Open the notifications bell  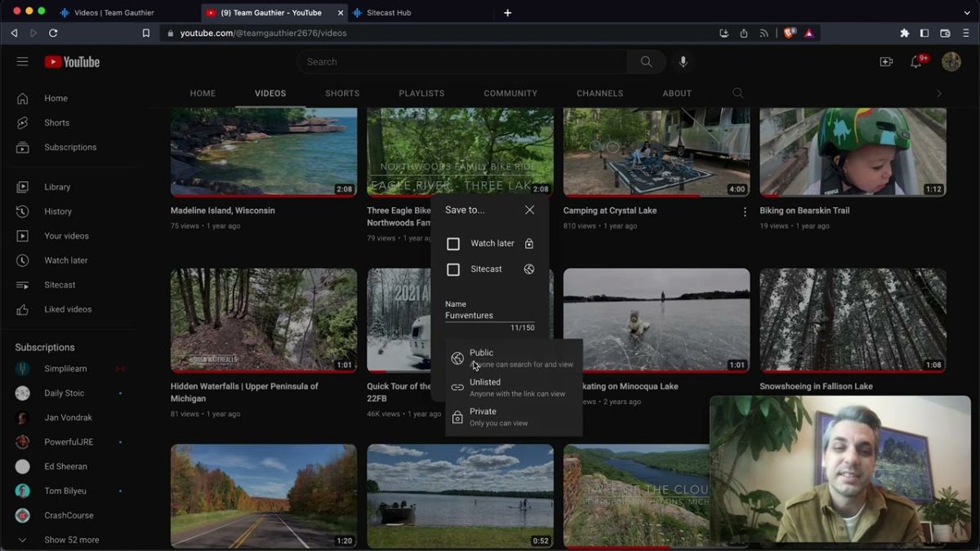point(916,62)
